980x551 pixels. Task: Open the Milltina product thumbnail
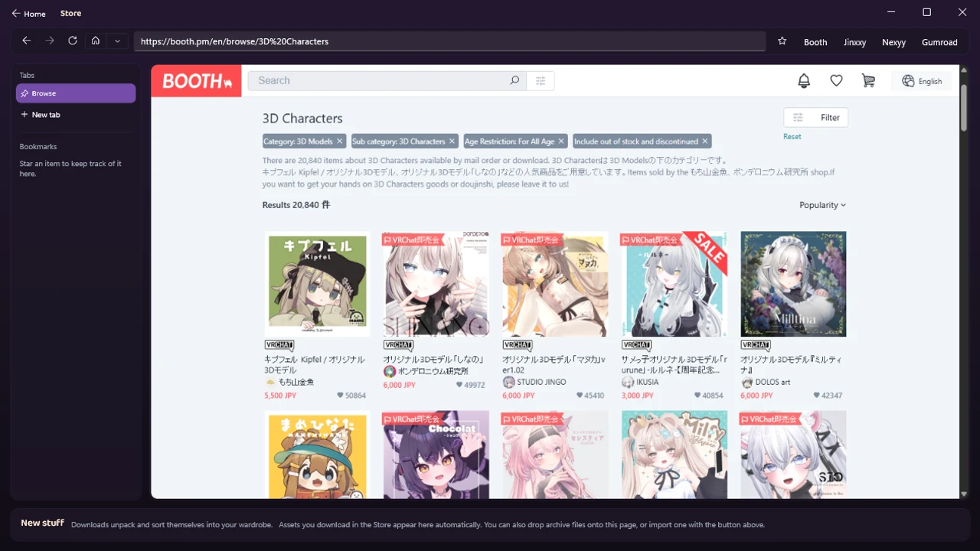(x=793, y=284)
